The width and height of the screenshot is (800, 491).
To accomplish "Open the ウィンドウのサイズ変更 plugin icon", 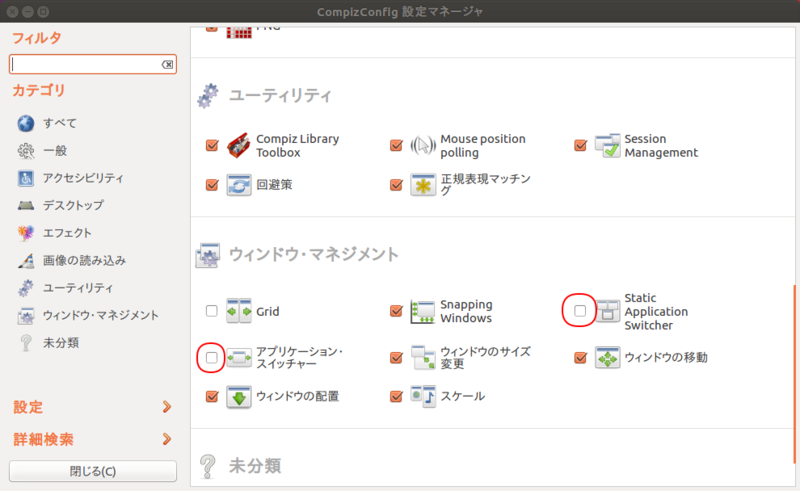I will [x=423, y=357].
